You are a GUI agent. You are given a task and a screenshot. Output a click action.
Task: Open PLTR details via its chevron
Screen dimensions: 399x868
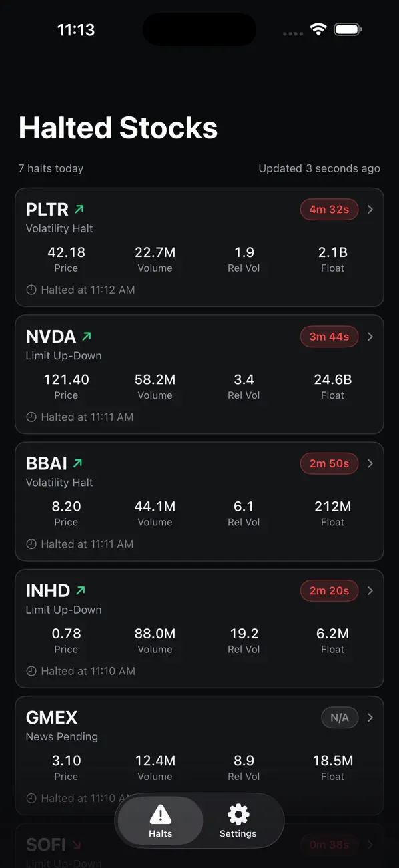[370, 210]
